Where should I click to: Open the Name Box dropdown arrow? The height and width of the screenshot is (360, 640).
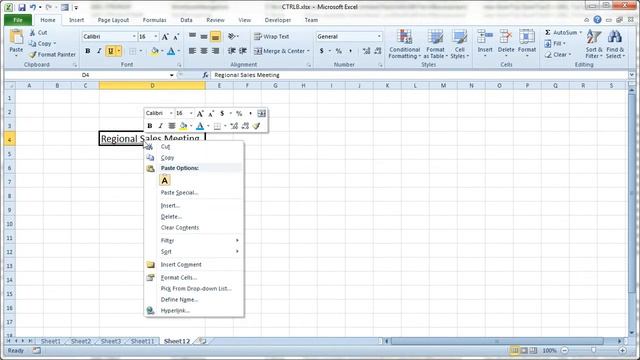171,75
